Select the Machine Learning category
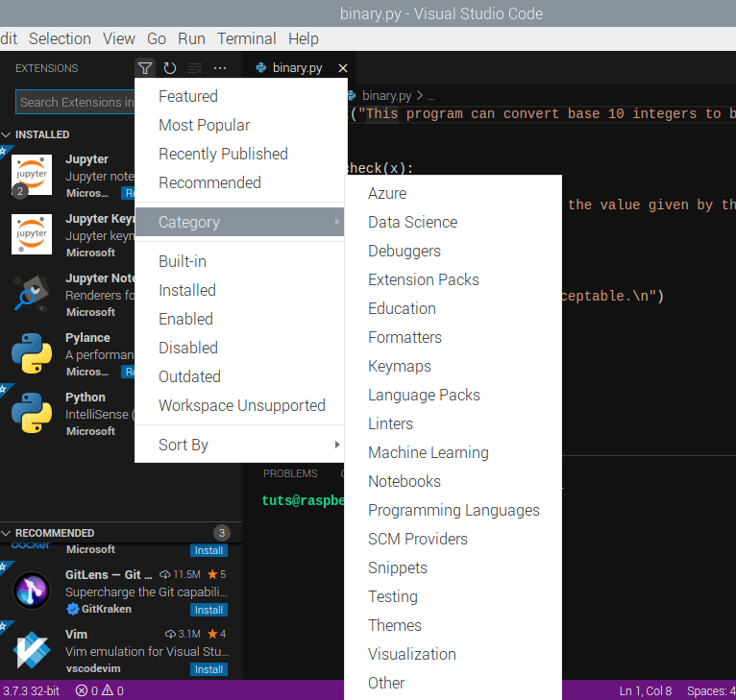The image size is (736, 700). click(453, 452)
